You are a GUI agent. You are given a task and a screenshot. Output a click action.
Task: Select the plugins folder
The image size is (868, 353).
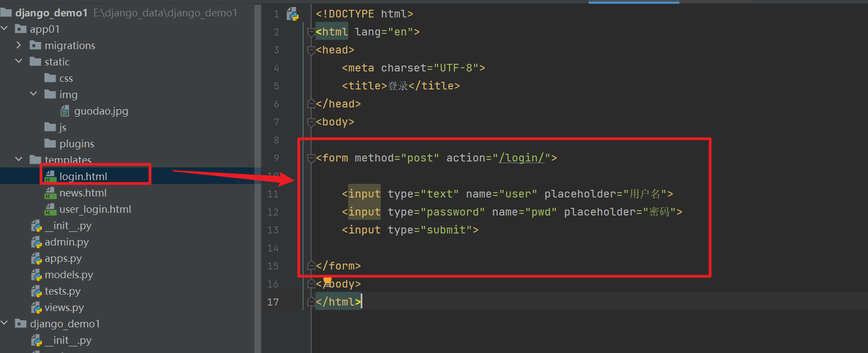click(x=76, y=144)
